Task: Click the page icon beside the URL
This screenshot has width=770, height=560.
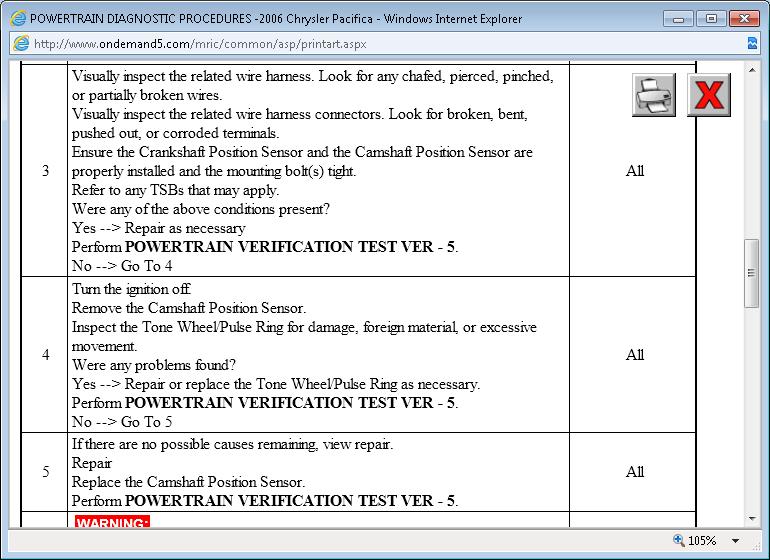Action: click(x=21, y=43)
